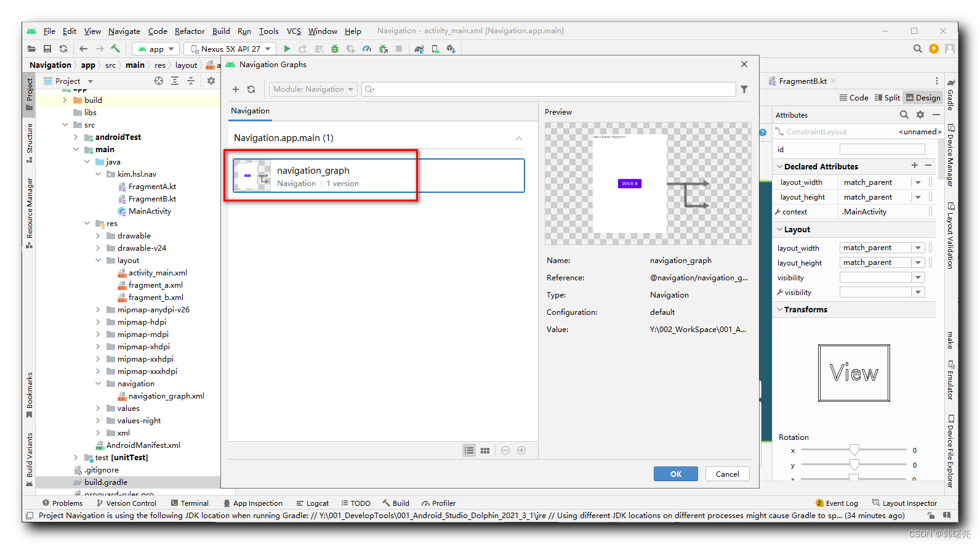Click the Sync/reload toolbar icon beside Save
The width and height of the screenshot is (980, 544).
point(63,49)
